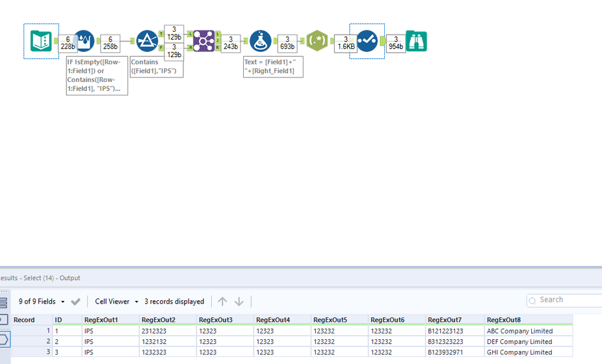
Task: Click the ID column header
Action: click(x=67, y=320)
